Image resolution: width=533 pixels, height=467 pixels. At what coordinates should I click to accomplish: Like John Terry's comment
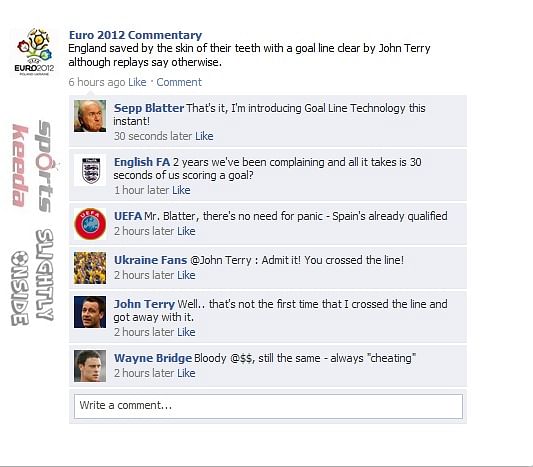click(x=186, y=332)
